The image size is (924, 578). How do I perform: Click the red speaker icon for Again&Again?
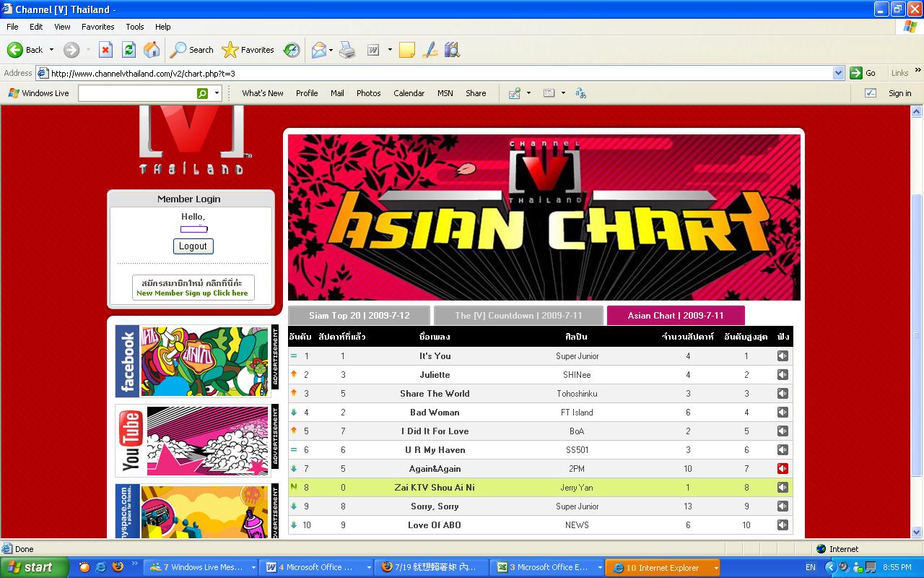[x=783, y=469]
